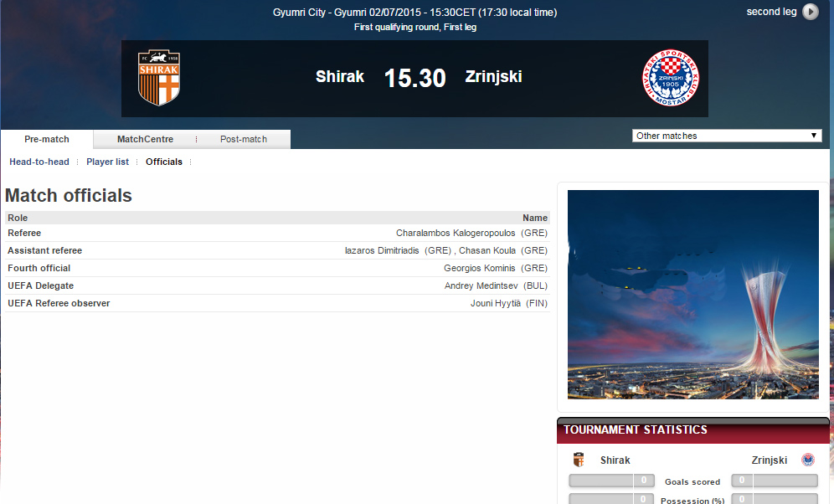This screenshot has width=834, height=504.
Task: Click the Shirak team name in scoreboard
Action: pos(340,77)
